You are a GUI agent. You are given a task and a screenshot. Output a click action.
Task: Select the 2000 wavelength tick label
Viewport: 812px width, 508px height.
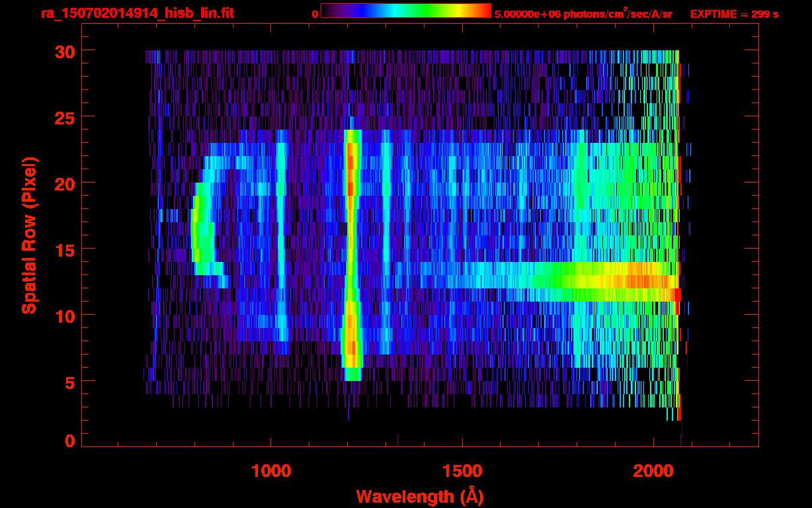(x=653, y=471)
